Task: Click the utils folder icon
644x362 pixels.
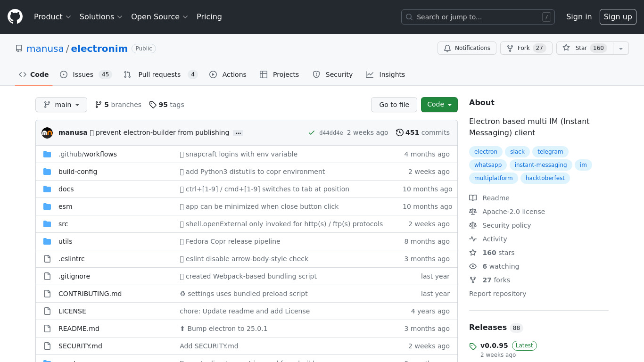Action: pos(47,241)
